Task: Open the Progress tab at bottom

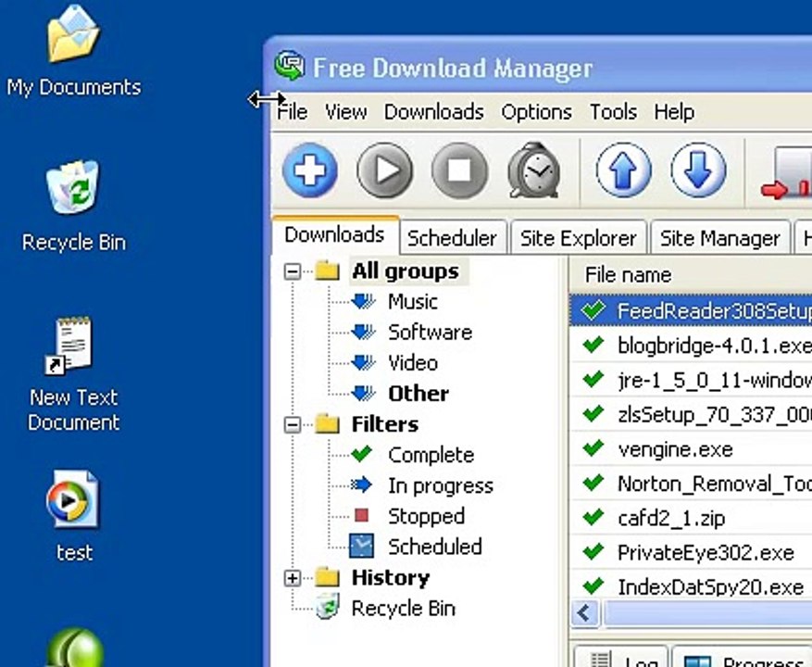Action: coord(743,657)
